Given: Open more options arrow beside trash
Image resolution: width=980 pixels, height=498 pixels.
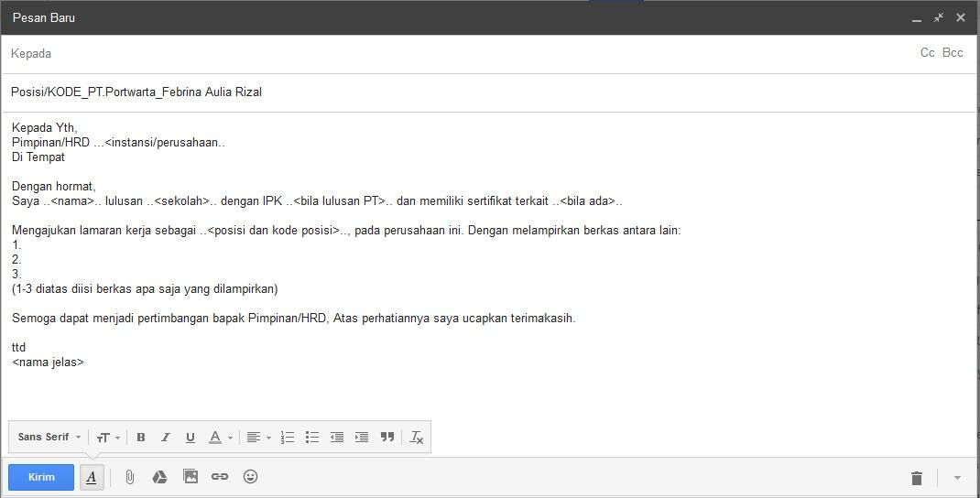Looking at the screenshot, I should click(957, 477).
